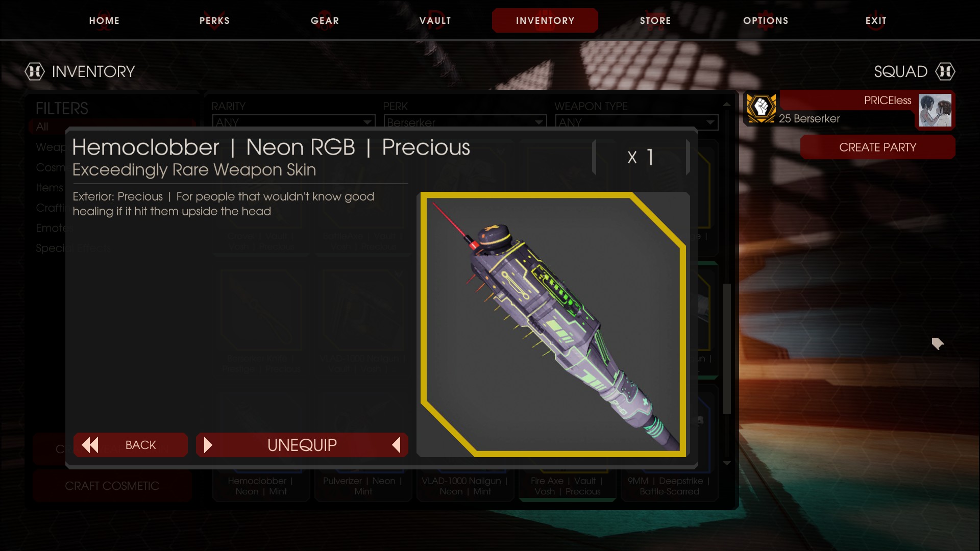Screen dimensions: 980x551
Task: Switch to the STORE tab
Action: 655,20
